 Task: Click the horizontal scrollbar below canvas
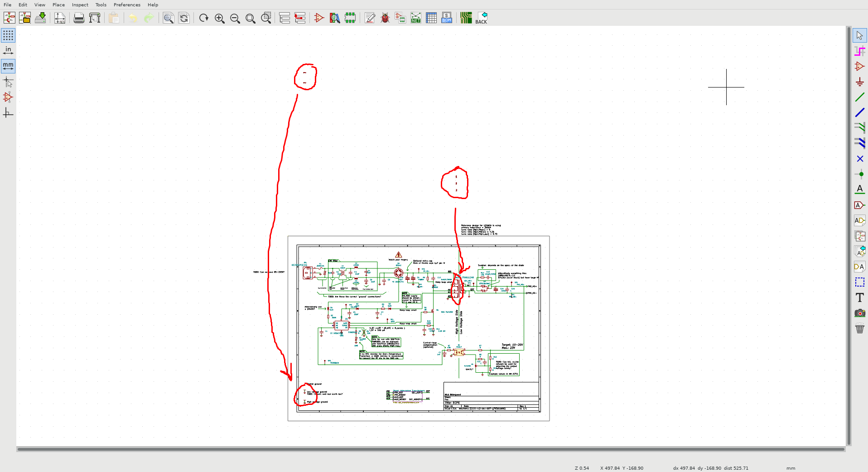(430, 449)
